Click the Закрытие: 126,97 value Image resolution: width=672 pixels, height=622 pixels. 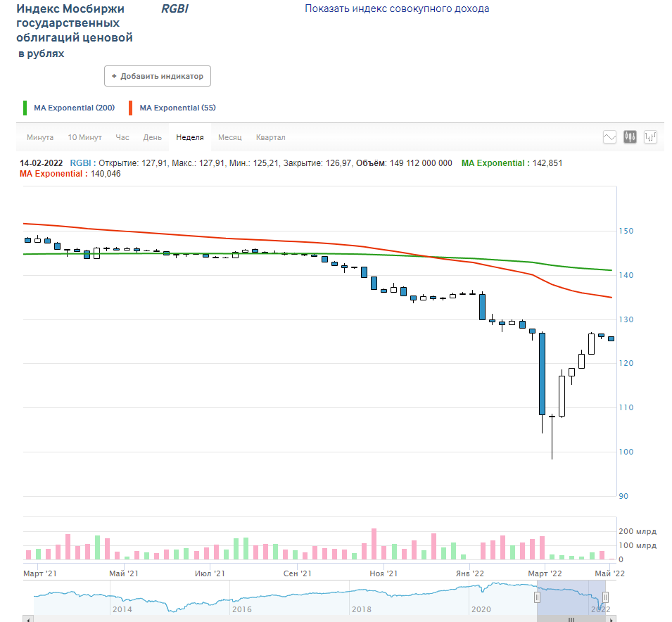[x=317, y=163]
